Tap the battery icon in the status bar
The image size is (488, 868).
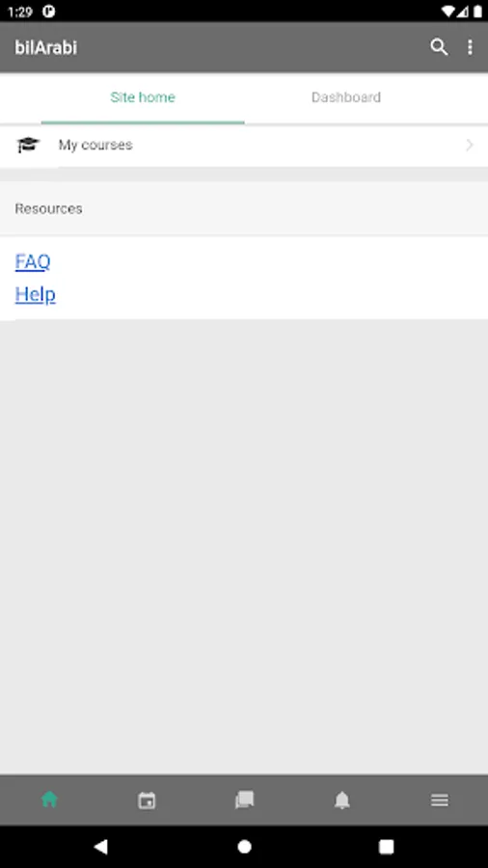(477, 11)
